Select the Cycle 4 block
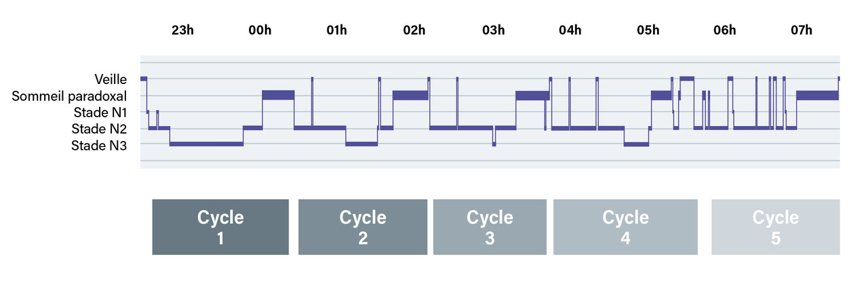This screenshot has width=868, height=282. [625, 227]
